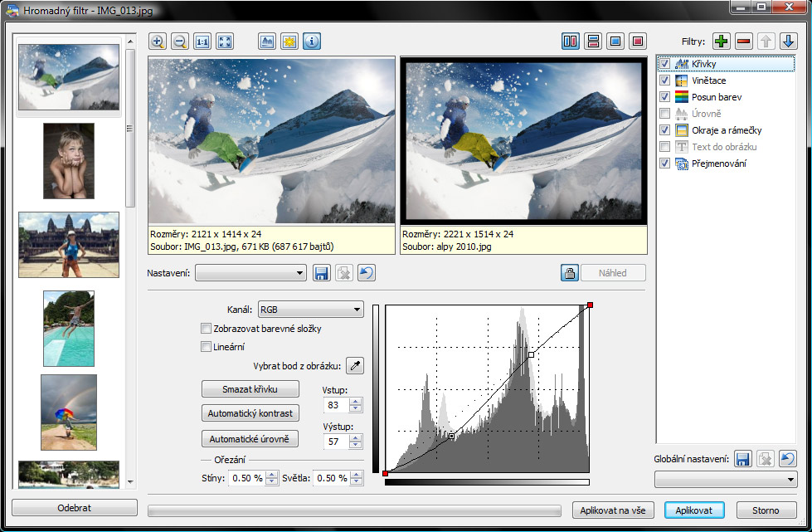Move filter down with blue arrow
Image resolution: width=812 pixels, height=532 pixels.
click(x=788, y=41)
